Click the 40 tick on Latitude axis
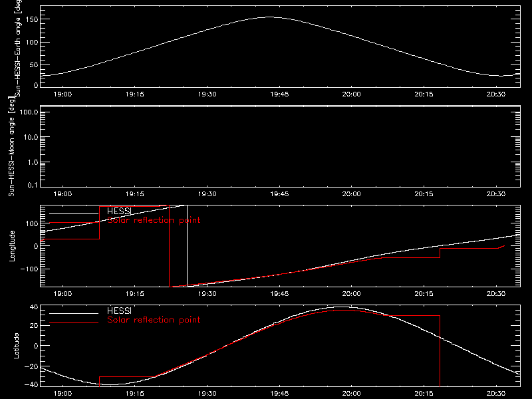Screen dimensions: 532x399 point(35,307)
